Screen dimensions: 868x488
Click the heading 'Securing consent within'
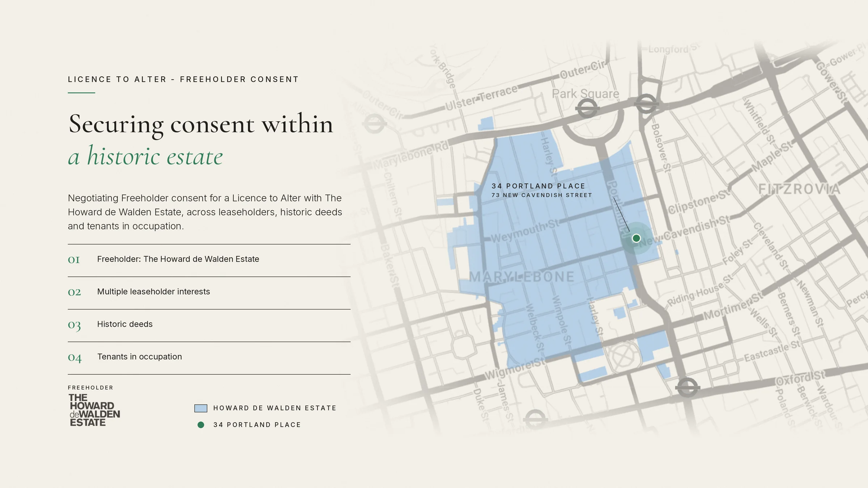tap(201, 124)
